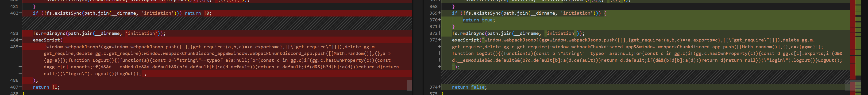This screenshot has width=868, height=95.
Task: Click 'return false' in the modified pane
Action: tap(469, 87)
